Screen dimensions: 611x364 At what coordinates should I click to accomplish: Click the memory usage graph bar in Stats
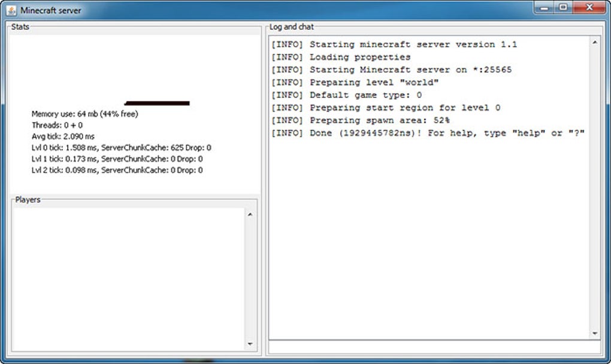pyautogui.click(x=157, y=103)
